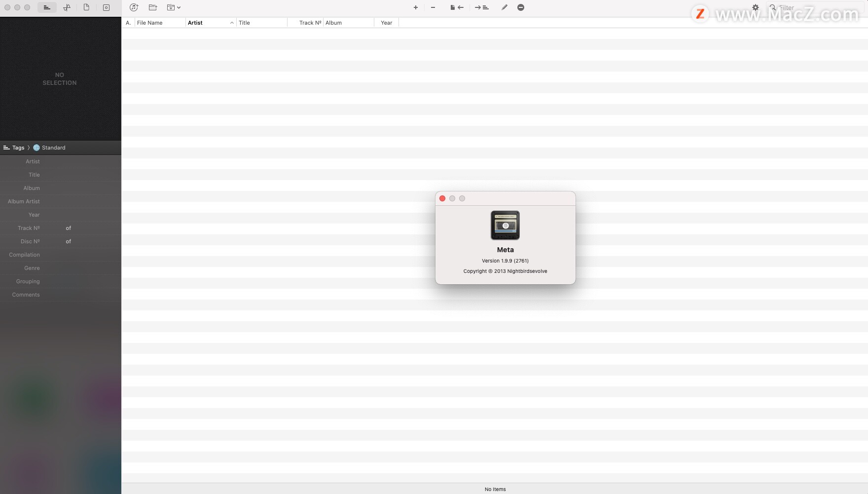Click the Meta app name in About dialog
Screen dimensions: 868x494
[505, 250]
